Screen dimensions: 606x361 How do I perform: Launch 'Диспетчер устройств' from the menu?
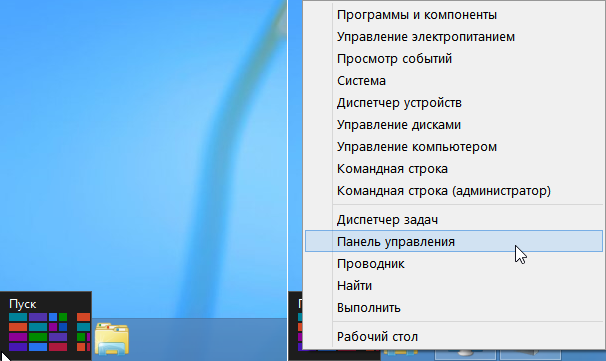454,103
